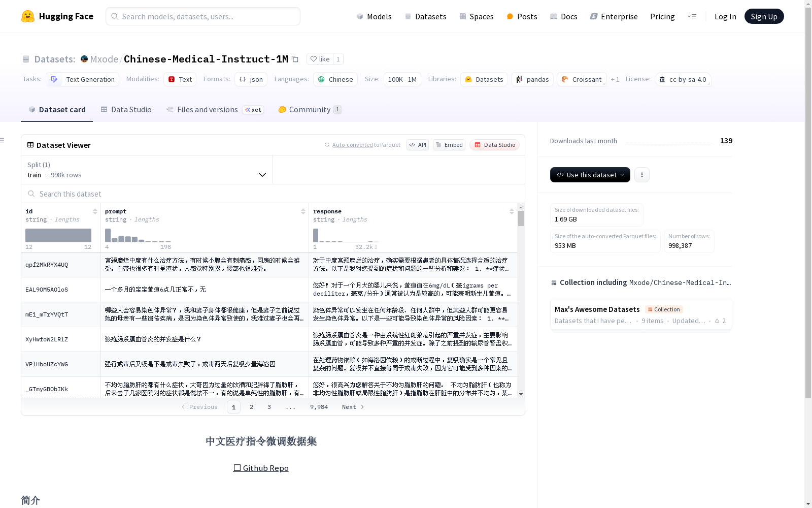The image size is (812, 508).
Task: Sort the id column
Action: 95,211
